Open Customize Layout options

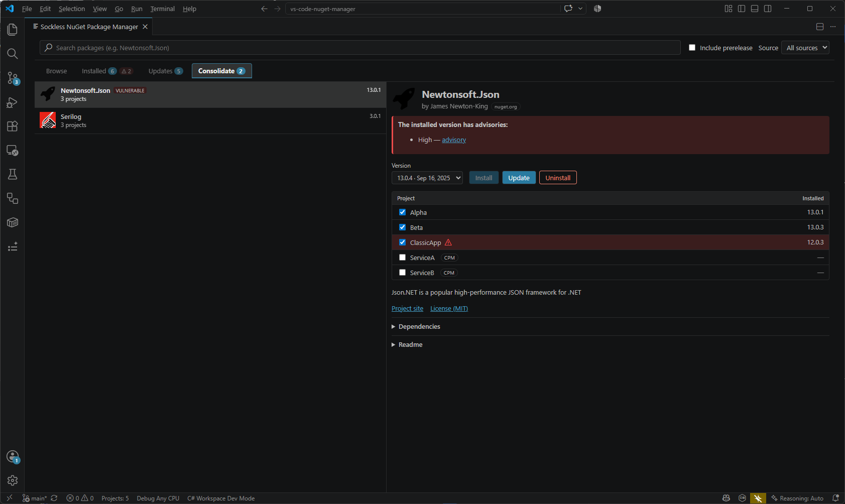point(729,9)
